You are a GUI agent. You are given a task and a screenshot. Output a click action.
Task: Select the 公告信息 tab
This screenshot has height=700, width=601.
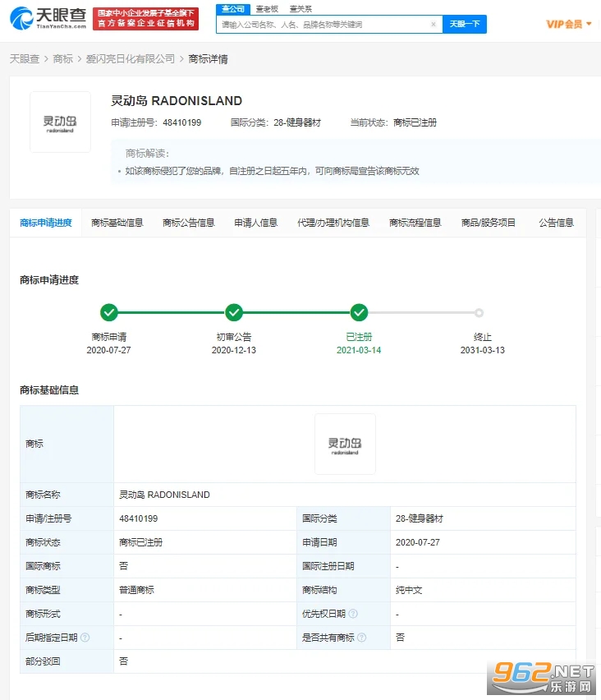[x=557, y=223]
